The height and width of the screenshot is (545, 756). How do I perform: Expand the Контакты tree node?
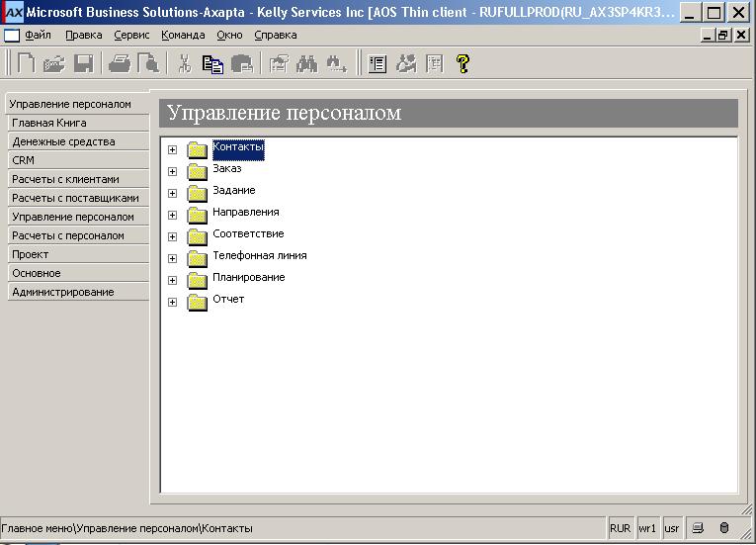point(172,149)
